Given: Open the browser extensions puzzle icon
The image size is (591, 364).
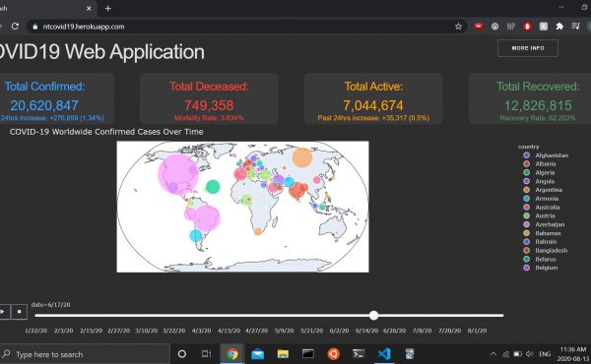Looking at the screenshot, I should point(559,26).
